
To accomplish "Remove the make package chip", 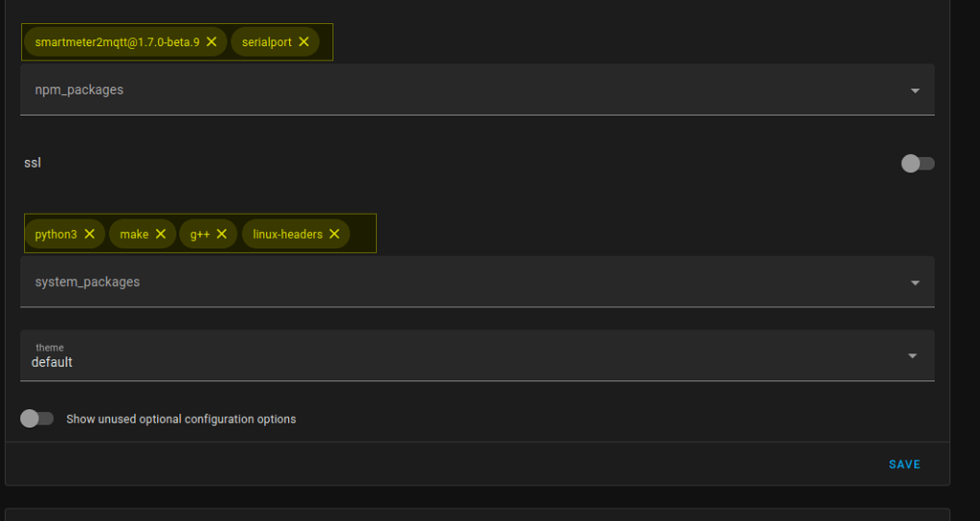I will (x=161, y=234).
